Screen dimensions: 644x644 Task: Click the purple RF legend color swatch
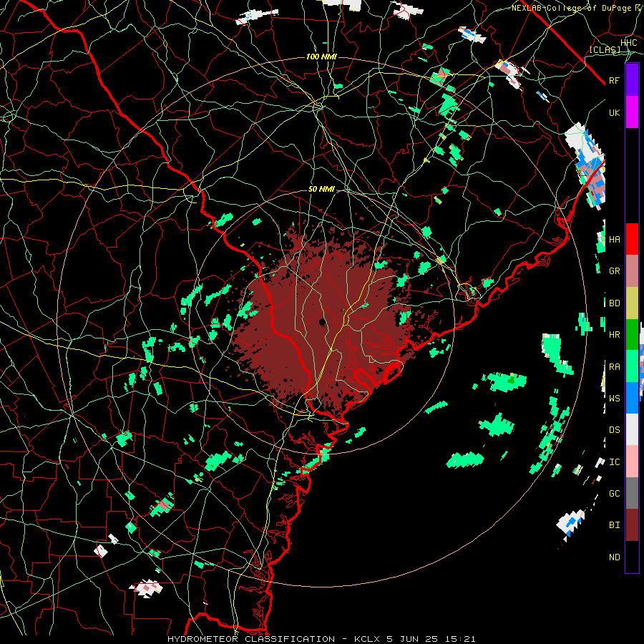[632, 80]
